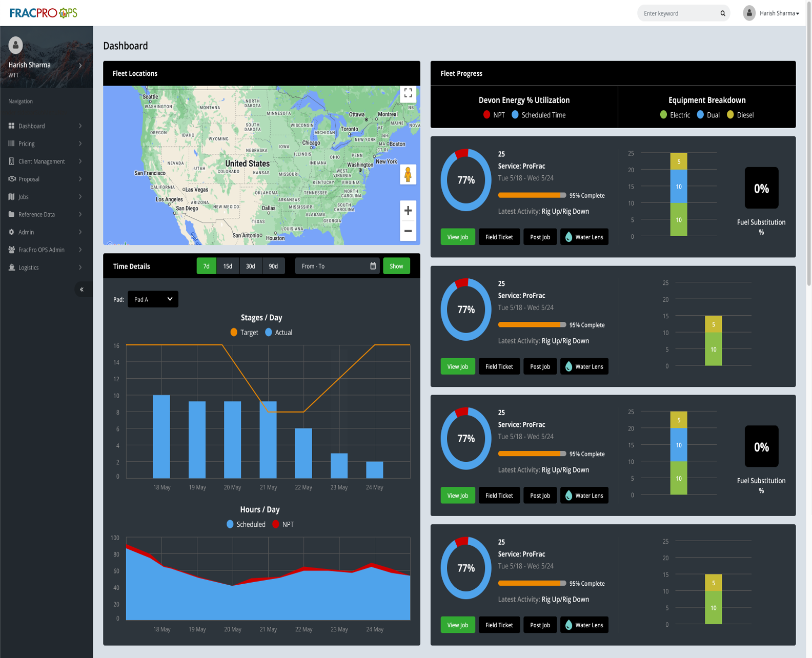The width and height of the screenshot is (812, 658).
Task: Open the Pad A dropdown
Action: tap(153, 299)
